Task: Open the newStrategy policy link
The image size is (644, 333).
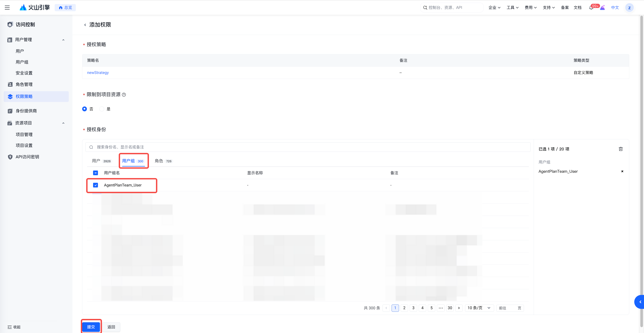Action: click(x=98, y=72)
